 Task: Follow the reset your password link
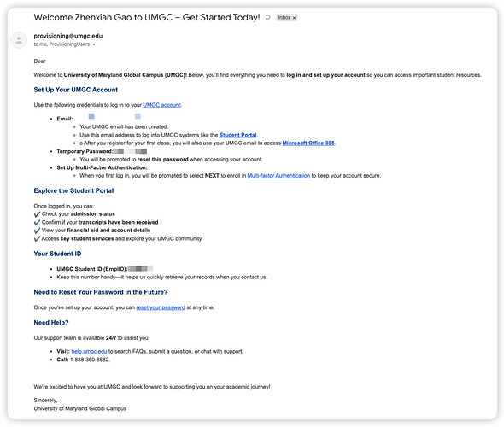point(161,307)
